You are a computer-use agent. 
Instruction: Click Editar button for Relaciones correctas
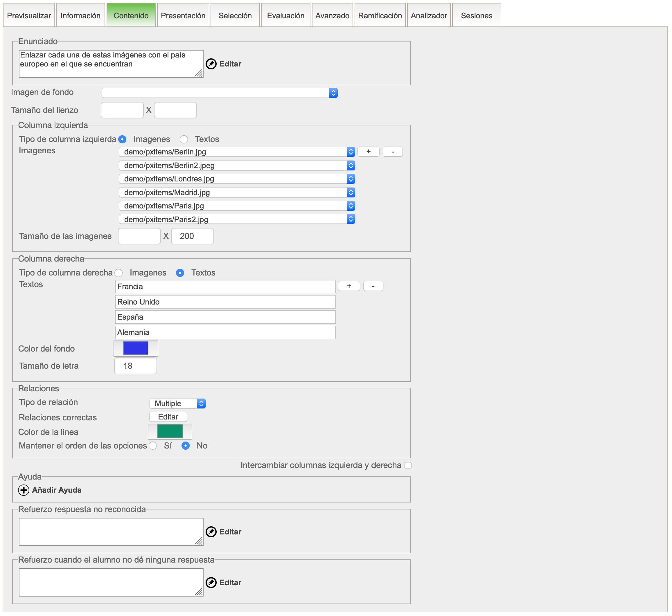click(x=168, y=417)
